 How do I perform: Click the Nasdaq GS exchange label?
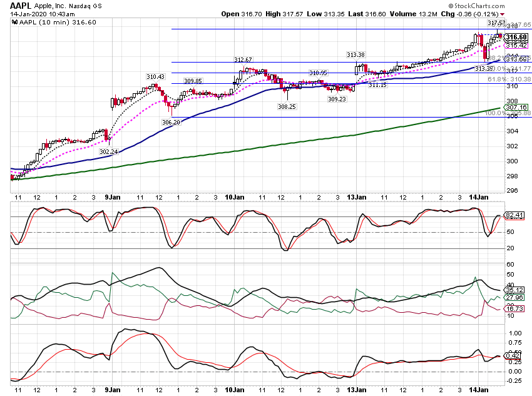(x=85, y=6)
